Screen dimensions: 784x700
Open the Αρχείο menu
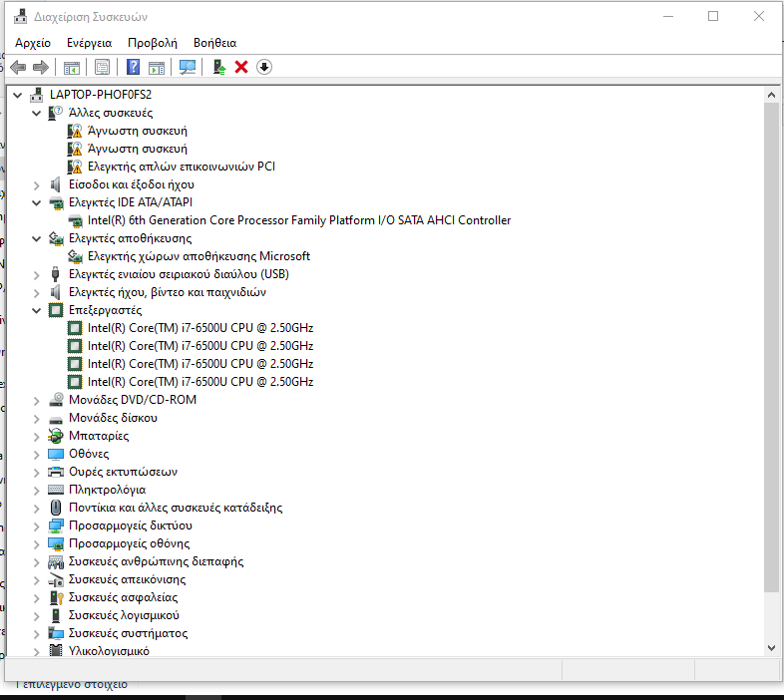pos(33,43)
